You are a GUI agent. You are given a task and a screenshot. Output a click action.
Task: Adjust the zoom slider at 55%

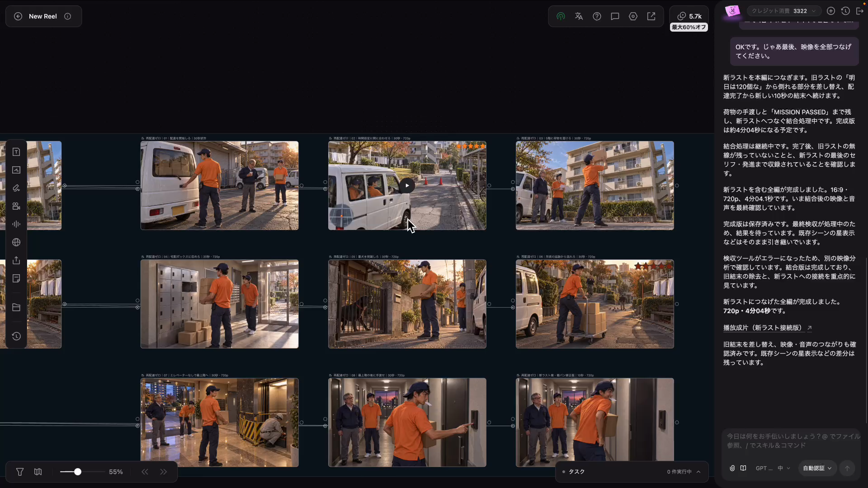coord(78,472)
